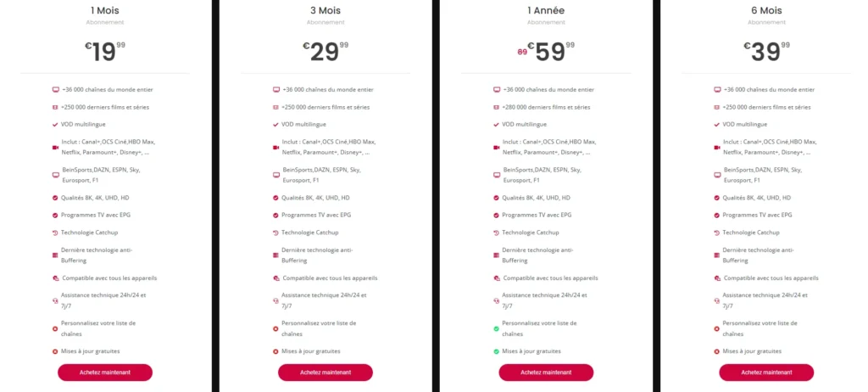Click the 3 Mois Achetez maintenant button
Viewport: 868px width, 392px height.
click(325, 372)
